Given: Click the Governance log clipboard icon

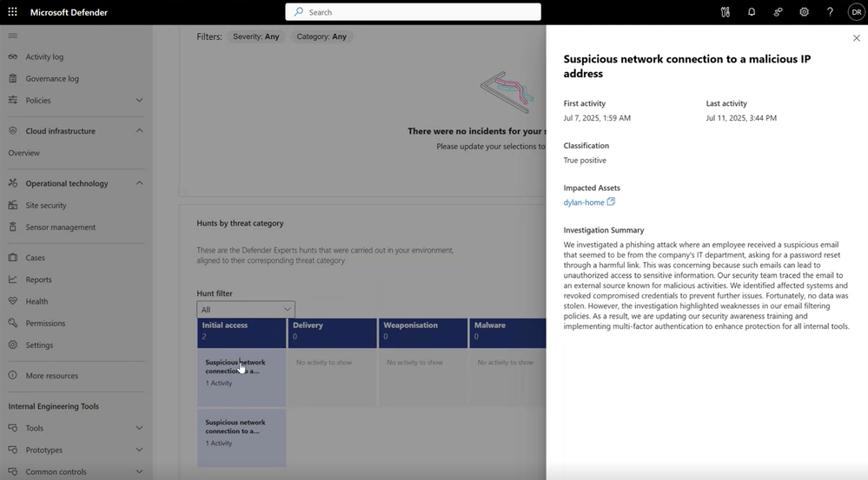Looking at the screenshot, I should 13,78.
